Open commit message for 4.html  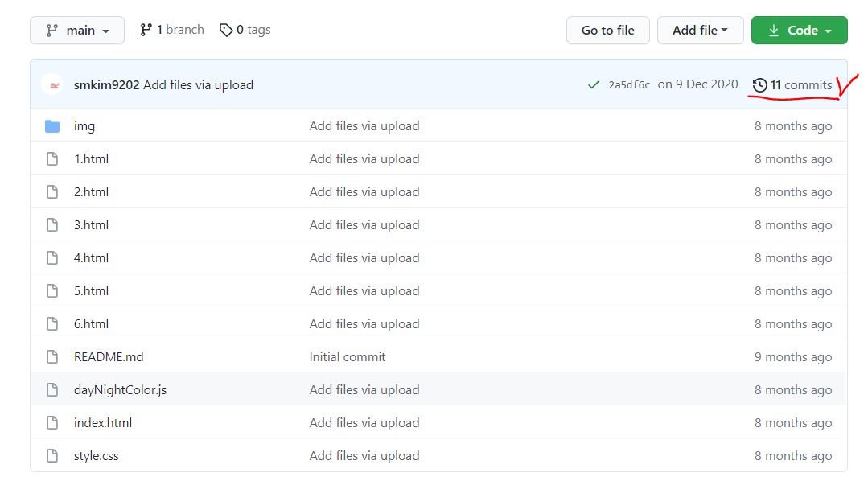(x=364, y=258)
